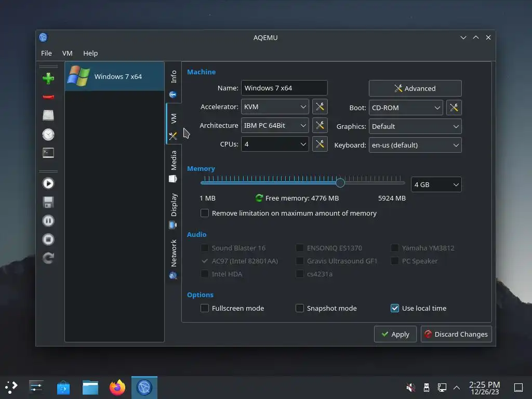Click the floppy save VM state icon
Image resolution: width=532 pixels, height=399 pixels.
click(x=48, y=202)
